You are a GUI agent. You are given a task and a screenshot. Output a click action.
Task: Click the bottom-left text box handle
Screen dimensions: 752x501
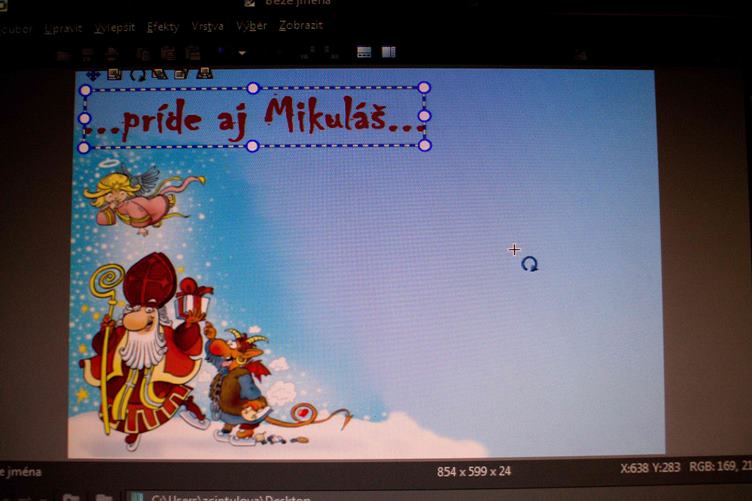click(x=83, y=148)
